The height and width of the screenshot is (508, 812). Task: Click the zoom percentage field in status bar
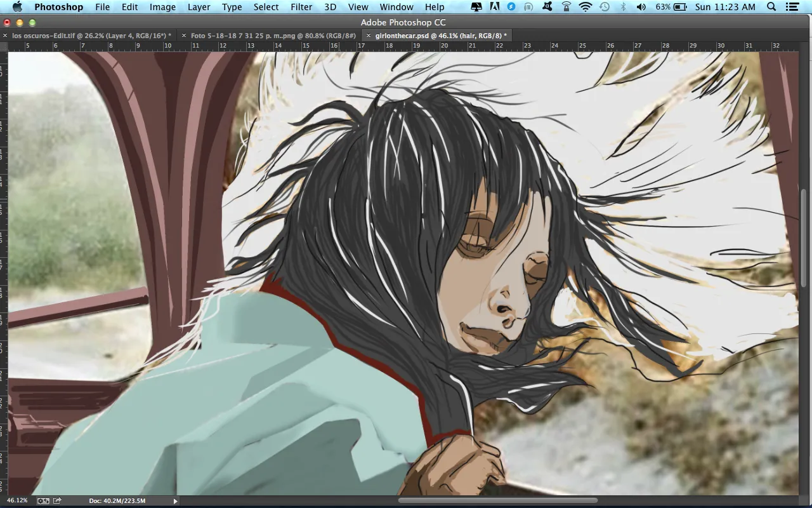click(17, 500)
